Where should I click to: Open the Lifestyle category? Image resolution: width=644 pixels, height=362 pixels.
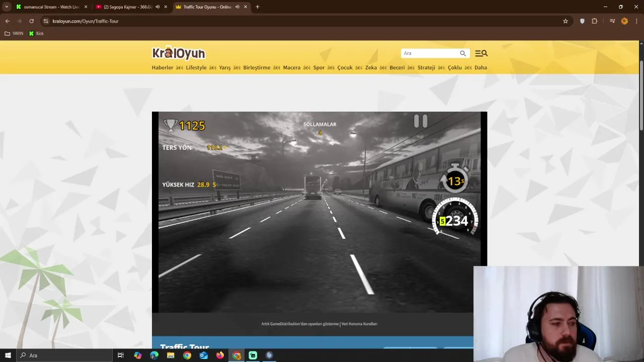(196, 67)
